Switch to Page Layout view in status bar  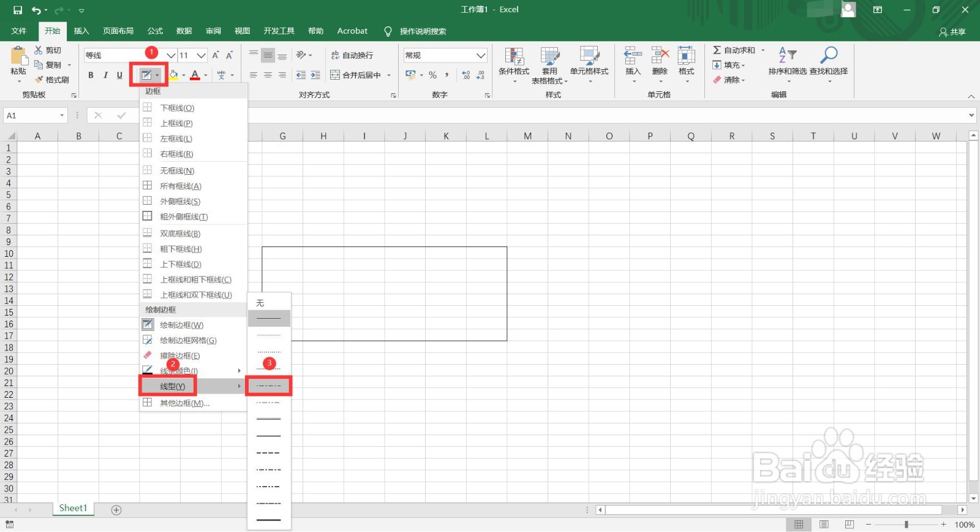pyautogui.click(x=824, y=525)
